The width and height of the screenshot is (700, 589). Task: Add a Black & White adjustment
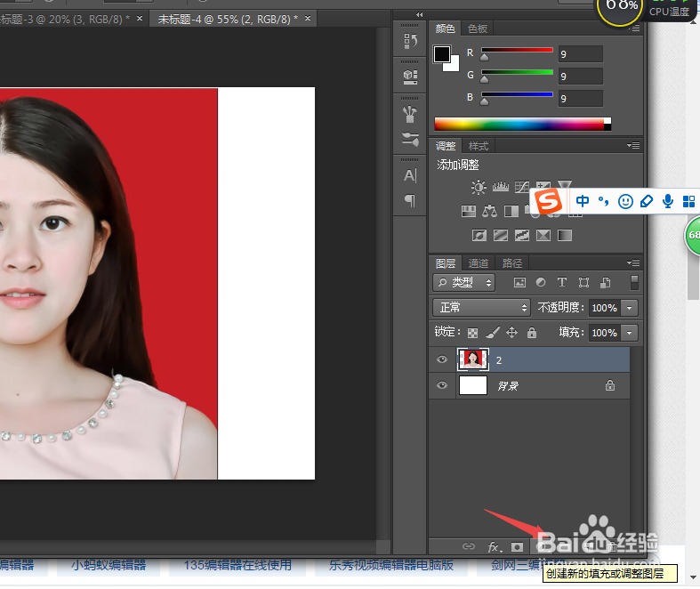pos(511,211)
